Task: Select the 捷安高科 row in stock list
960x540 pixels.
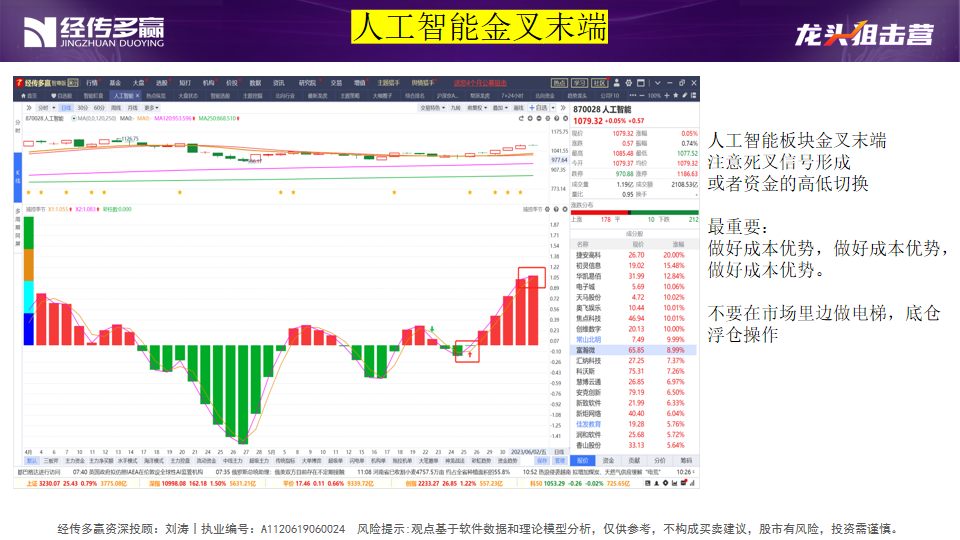Action: click(x=634, y=255)
